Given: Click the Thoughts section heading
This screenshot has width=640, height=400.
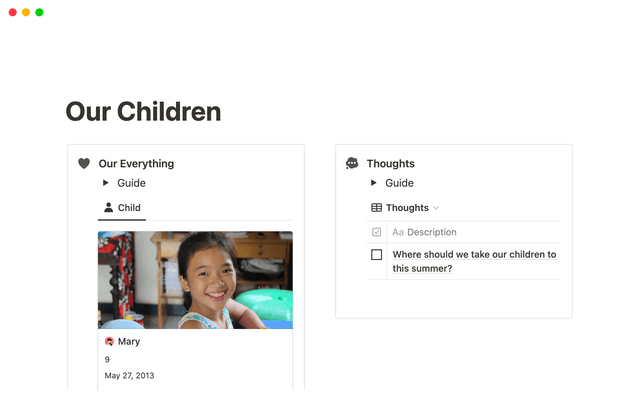Looking at the screenshot, I should (x=390, y=163).
